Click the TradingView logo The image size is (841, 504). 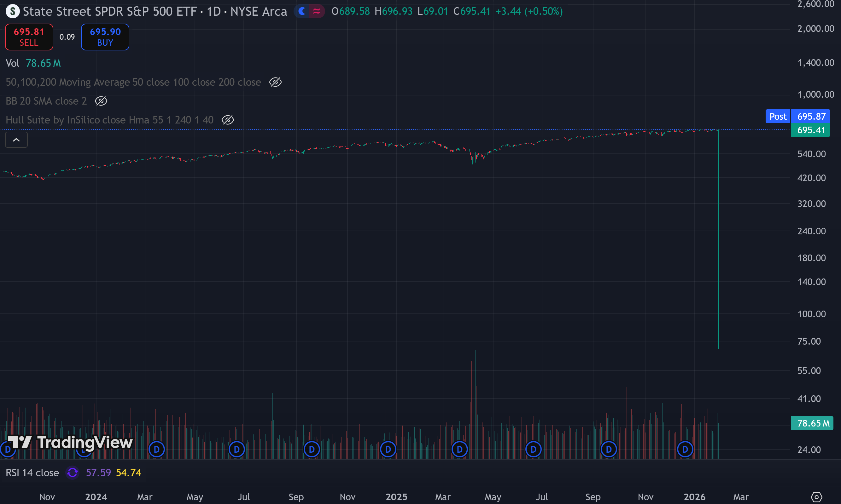[70, 442]
